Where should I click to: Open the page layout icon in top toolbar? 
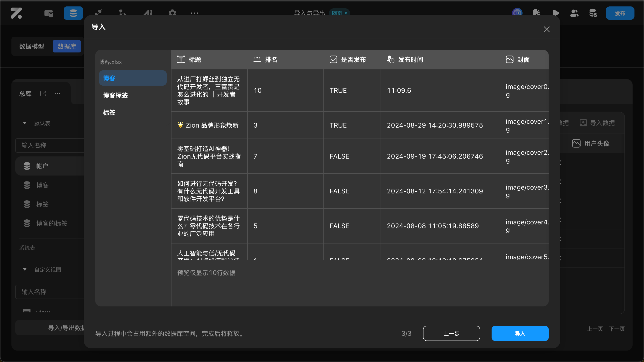49,13
